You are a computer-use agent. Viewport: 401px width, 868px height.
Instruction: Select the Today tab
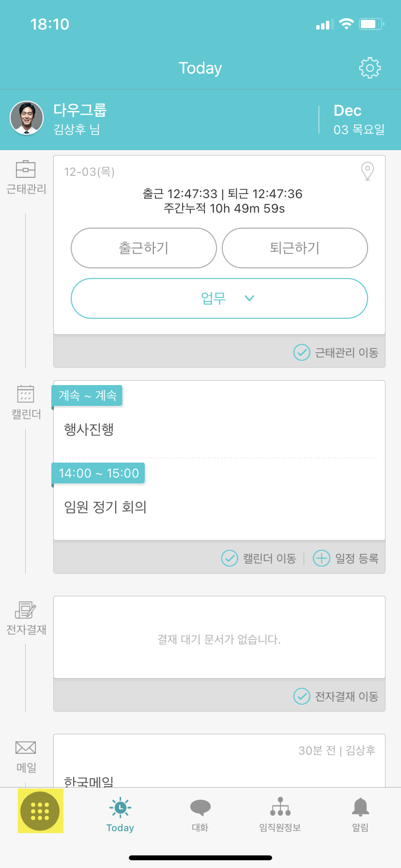(x=120, y=814)
